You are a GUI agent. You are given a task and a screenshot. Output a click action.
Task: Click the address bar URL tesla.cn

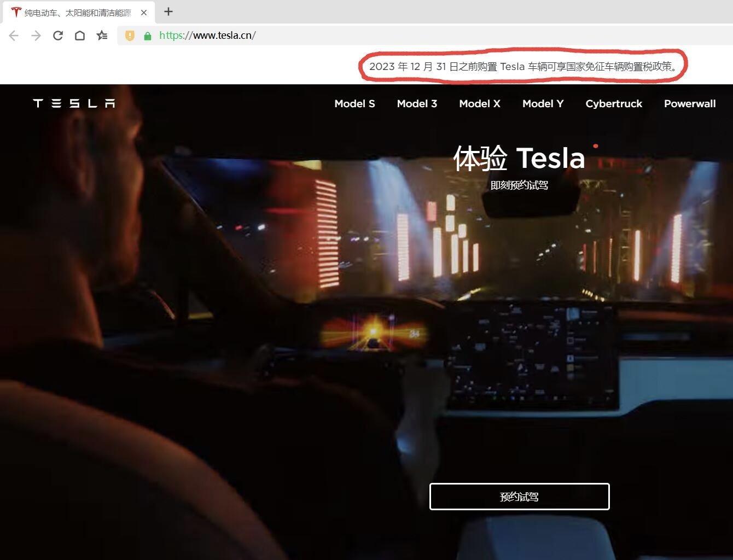[x=207, y=36]
